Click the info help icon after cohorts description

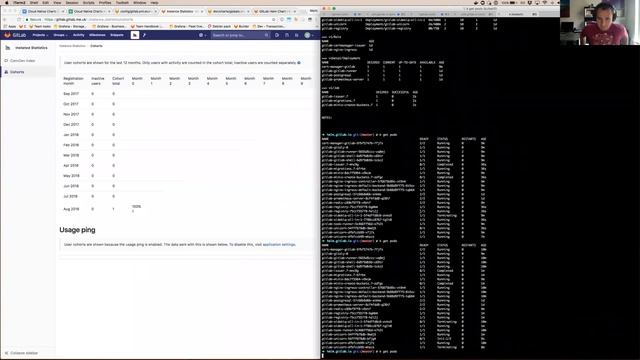point(299,63)
